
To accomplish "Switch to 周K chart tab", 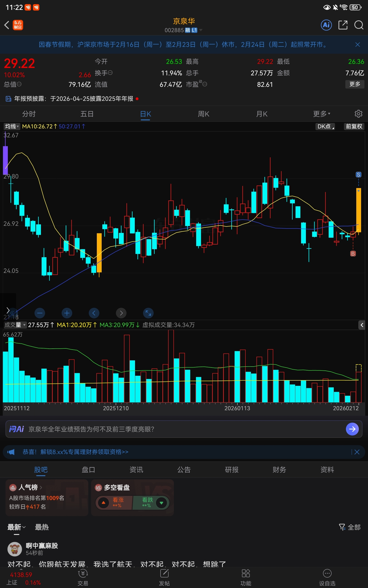I will 204,114.
